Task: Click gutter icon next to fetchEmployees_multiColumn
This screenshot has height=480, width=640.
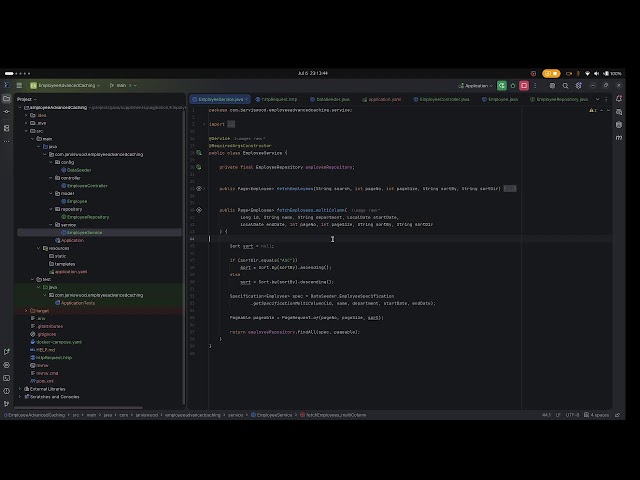Action: (199, 210)
